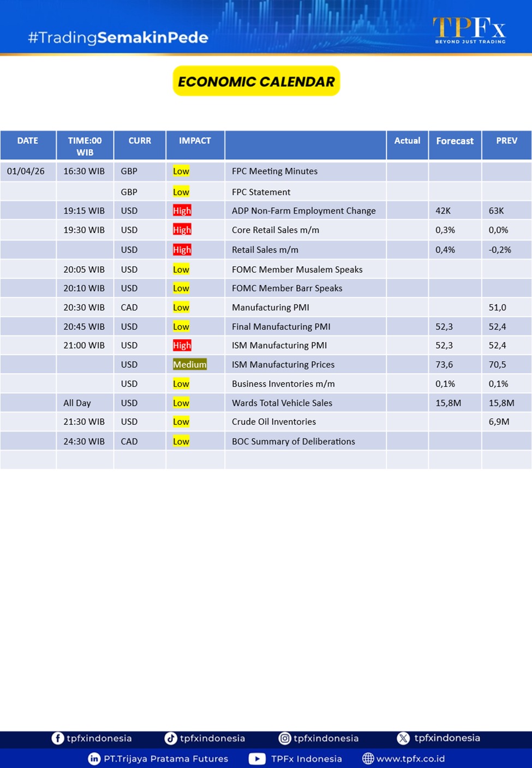
Task: Click the globe website icon
Action: click(x=368, y=759)
